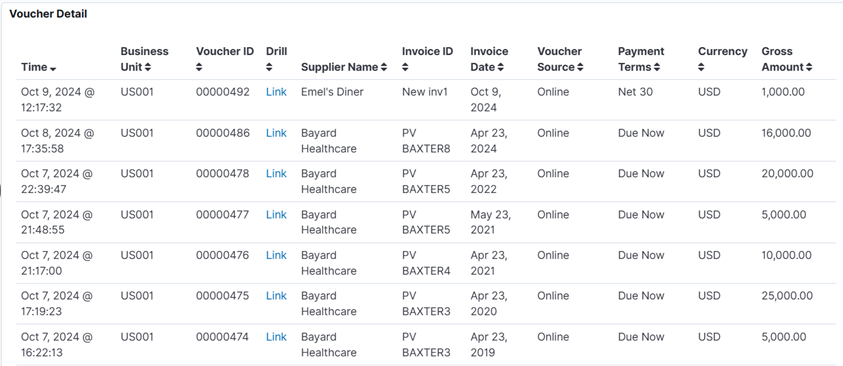
Task: Click Drill column sort arrows icon
Action: tap(269, 68)
